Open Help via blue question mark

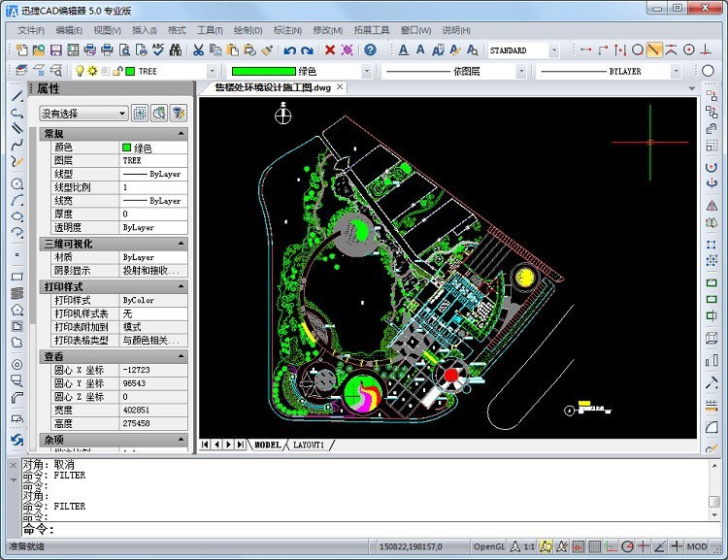pos(370,50)
